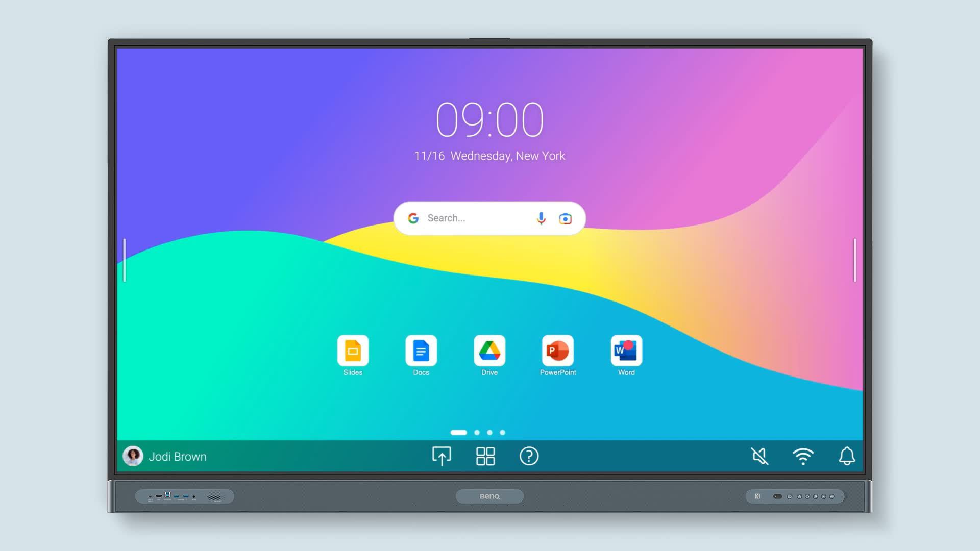This screenshot has height=551, width=980.
Task: Toggle mute on the sound icon
Action: click(x=760, y=456)
